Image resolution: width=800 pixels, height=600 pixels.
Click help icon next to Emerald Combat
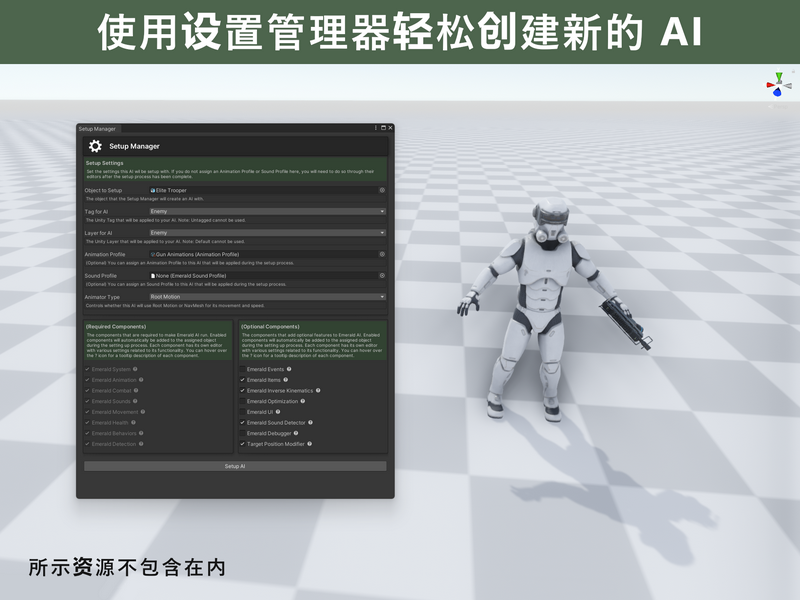tap(136, 390)
